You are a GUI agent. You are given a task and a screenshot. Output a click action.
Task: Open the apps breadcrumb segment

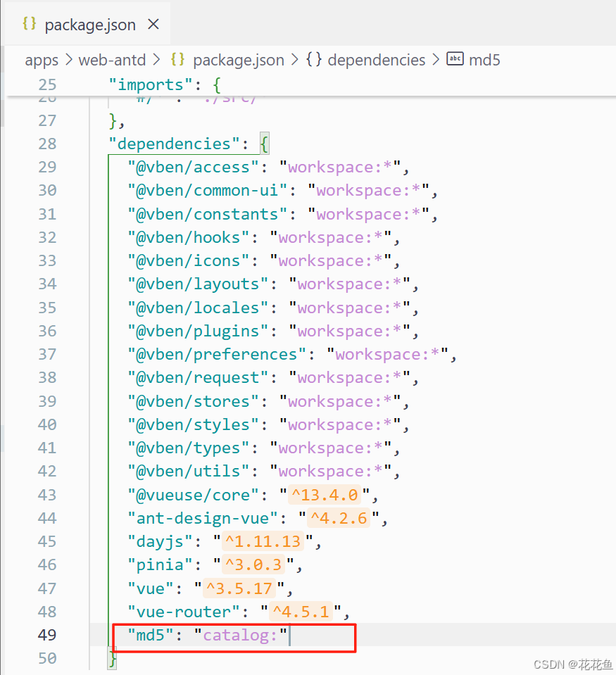click(x=42, y=60)
